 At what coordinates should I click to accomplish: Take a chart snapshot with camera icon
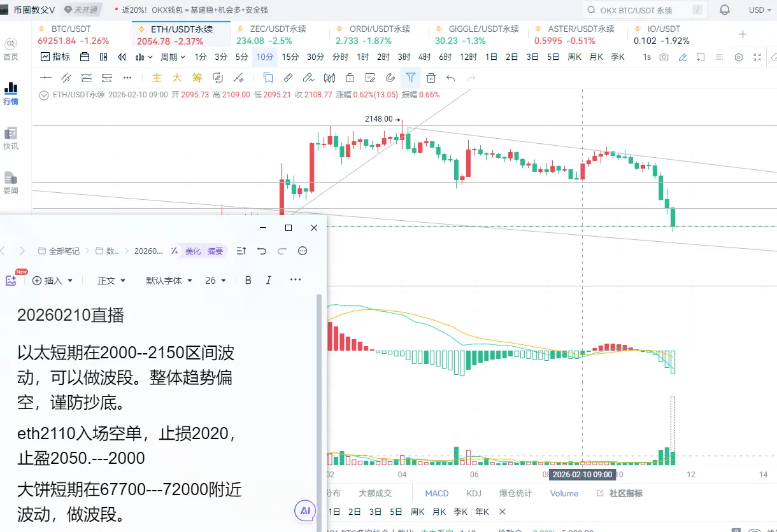click(664, 57)
